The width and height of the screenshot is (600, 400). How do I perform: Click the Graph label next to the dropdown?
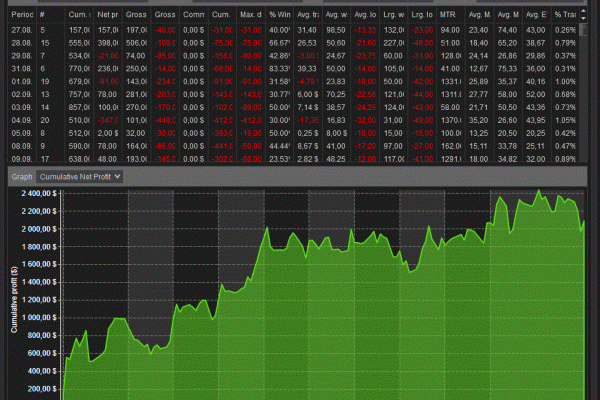point(22,177)
